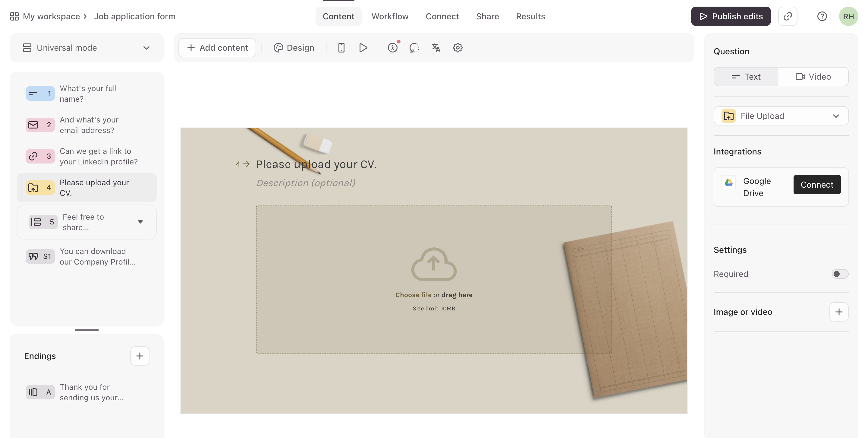The image size is (868, 438).
Task: Select 'You can download our Company Profil...' statement
Action: 86,256
